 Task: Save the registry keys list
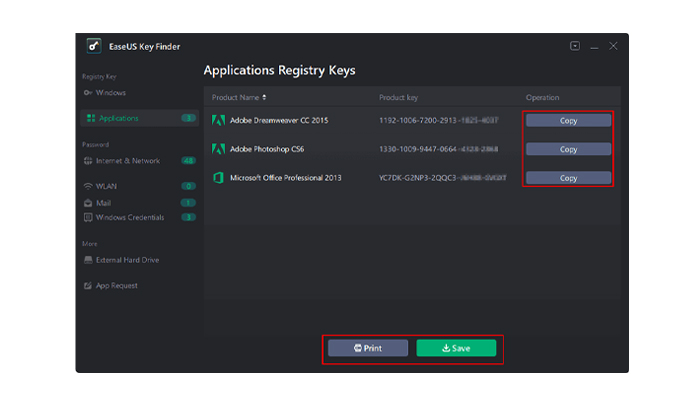point(456,348)
